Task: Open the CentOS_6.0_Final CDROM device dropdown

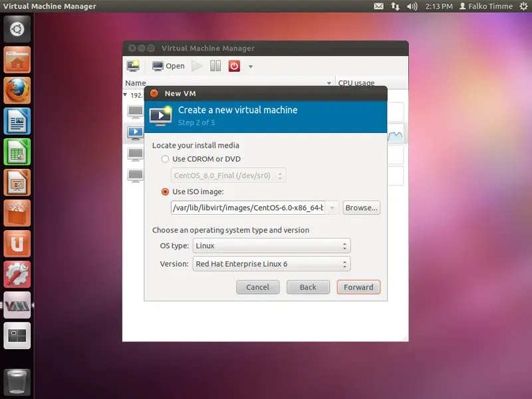Action: 228,176
